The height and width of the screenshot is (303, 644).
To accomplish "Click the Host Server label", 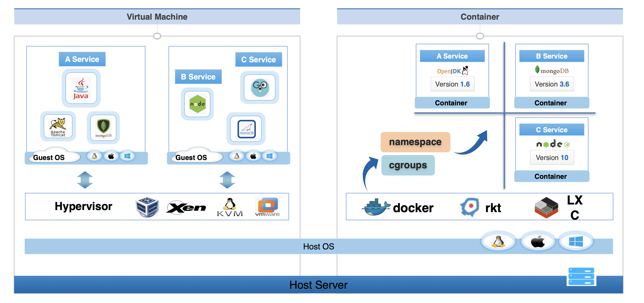I will [318, 285].
